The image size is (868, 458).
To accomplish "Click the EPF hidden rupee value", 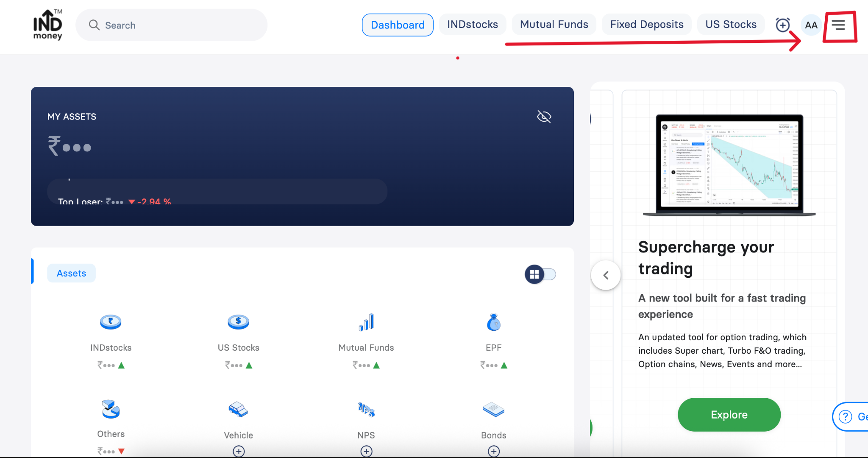I will click(489, 365).
